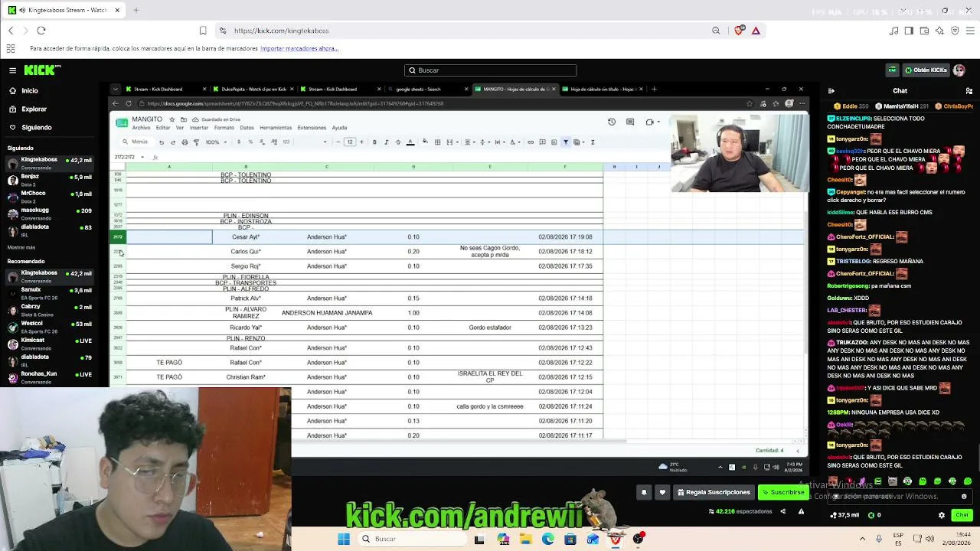Toggle the filter in Sheets toolbar
The image size is (980, 551).
tap(566, 142)
